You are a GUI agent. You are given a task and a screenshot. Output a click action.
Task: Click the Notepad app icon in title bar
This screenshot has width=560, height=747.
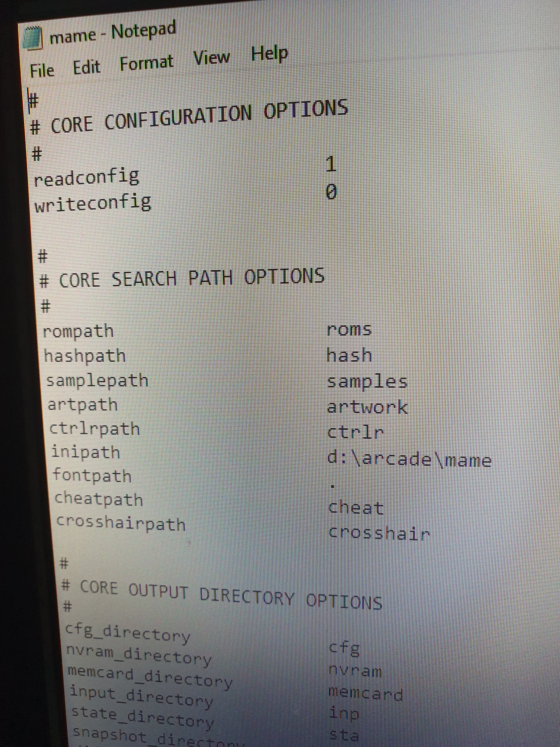click(x=32, y=38)
